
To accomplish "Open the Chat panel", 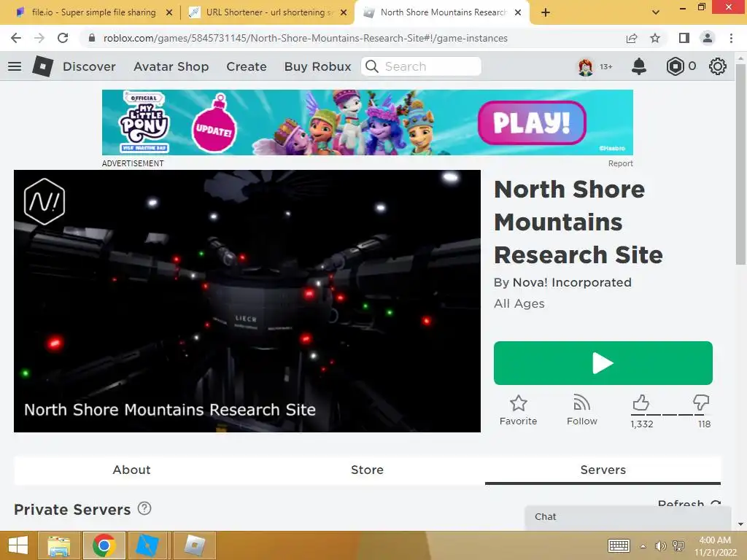I will pyautogui.click(x=628, y=517).
